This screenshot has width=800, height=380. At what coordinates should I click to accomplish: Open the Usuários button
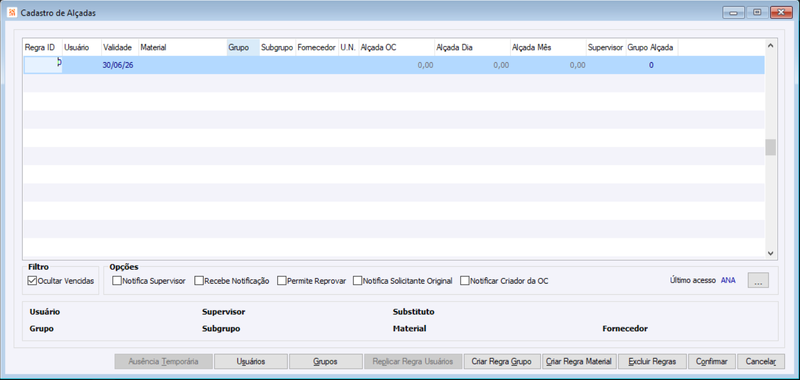[x=251, y=362]
